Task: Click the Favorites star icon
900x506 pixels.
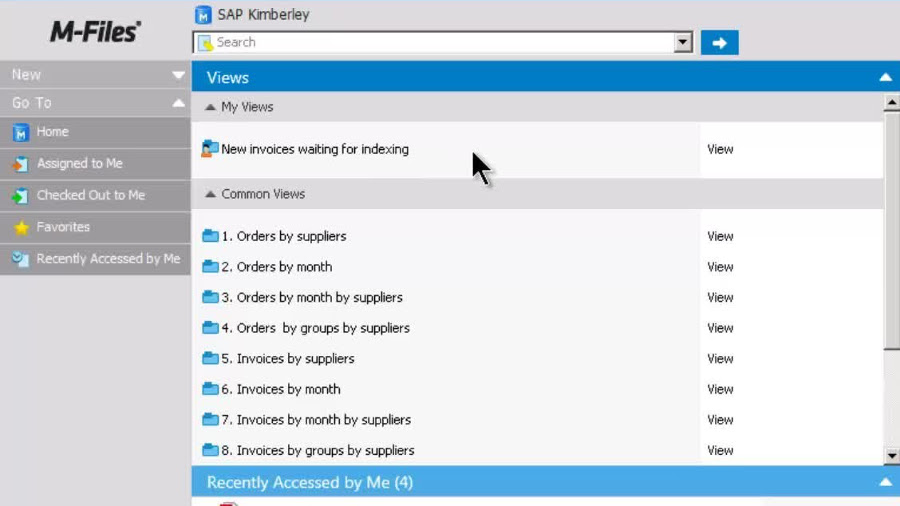Action: pyautogui.click(x=21, y=228)
